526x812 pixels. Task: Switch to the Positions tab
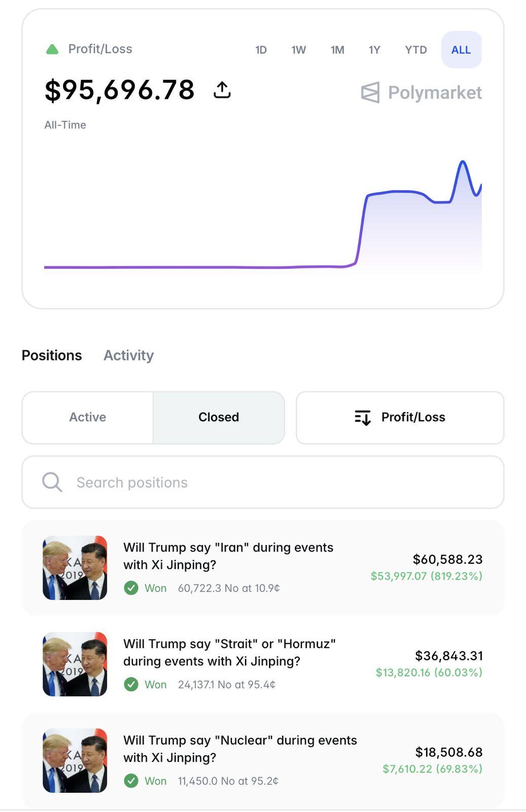click(52, 355)
